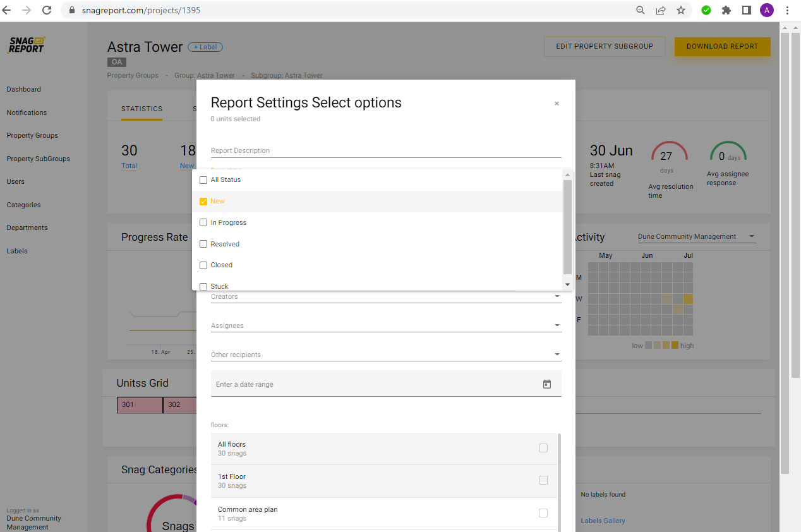Viewport: 801px width, 532px height.
Task: Click the status dropdown scrollbar thumb
Action: pyautogui.click(x=567, y=226)
